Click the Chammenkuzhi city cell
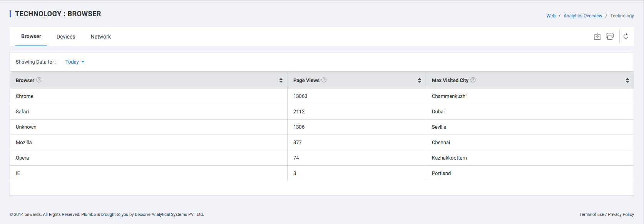The image size is (644, 224). [449, 96]
